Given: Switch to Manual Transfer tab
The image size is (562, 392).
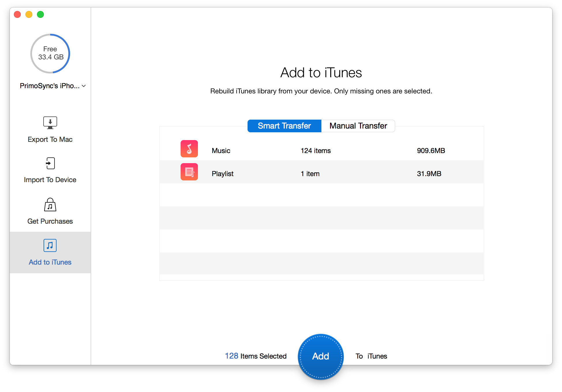Looking at the screenshot, I should coord(358,126).
